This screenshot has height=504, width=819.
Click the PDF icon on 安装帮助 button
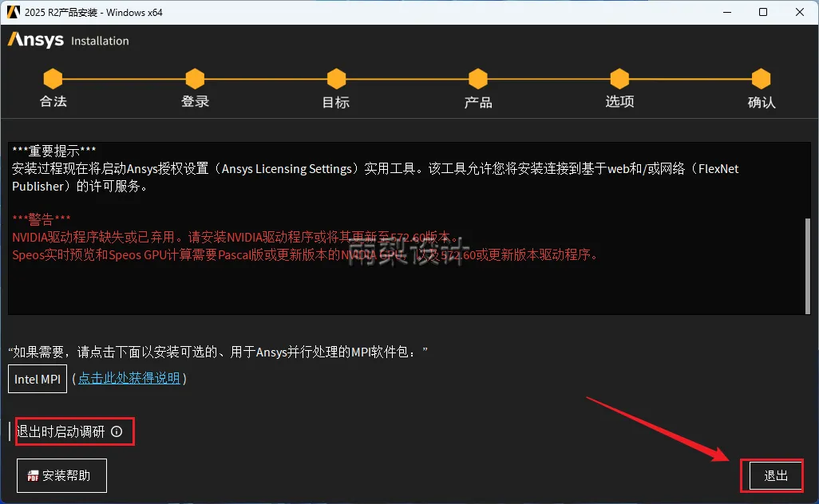[x=33, y=476]
